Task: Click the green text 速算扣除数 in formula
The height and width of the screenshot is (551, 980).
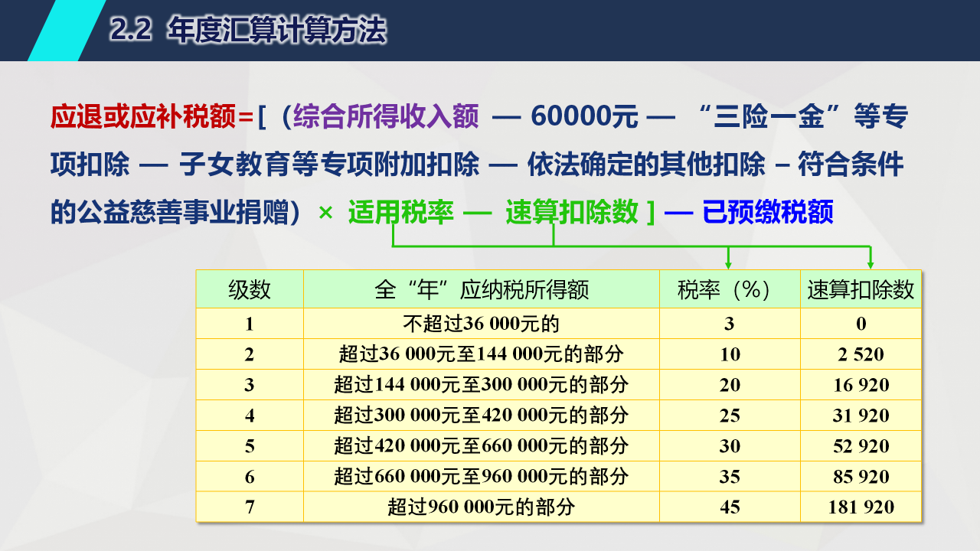Action: pyautogui.click(x=572, y=212)
